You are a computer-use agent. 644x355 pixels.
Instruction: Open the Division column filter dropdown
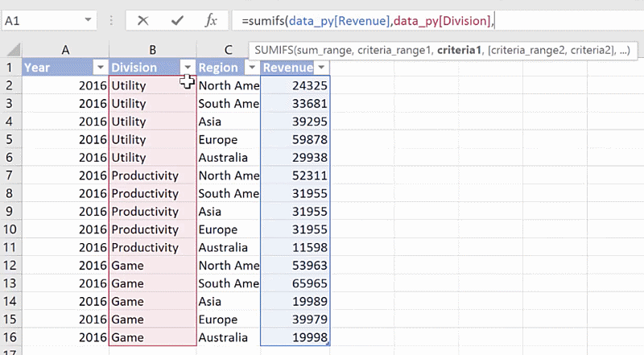[188, 68]
